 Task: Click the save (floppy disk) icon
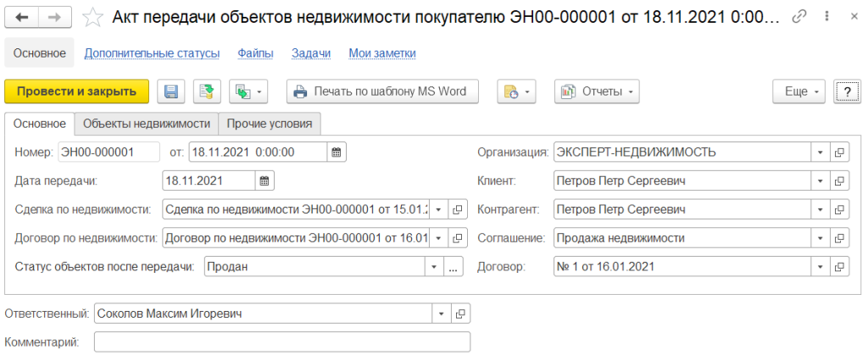tap(172, 92)
